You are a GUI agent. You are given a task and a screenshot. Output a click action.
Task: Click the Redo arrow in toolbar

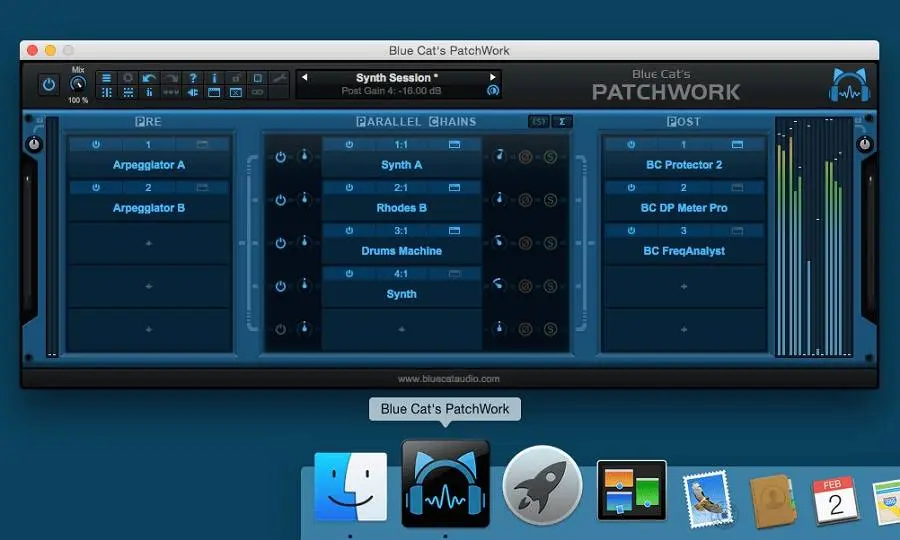point(171,78)
